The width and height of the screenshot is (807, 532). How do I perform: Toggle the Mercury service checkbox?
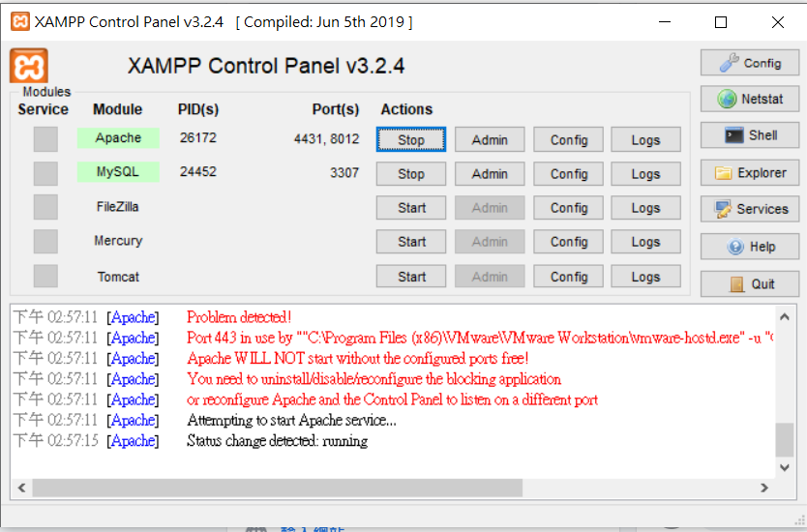45,241
